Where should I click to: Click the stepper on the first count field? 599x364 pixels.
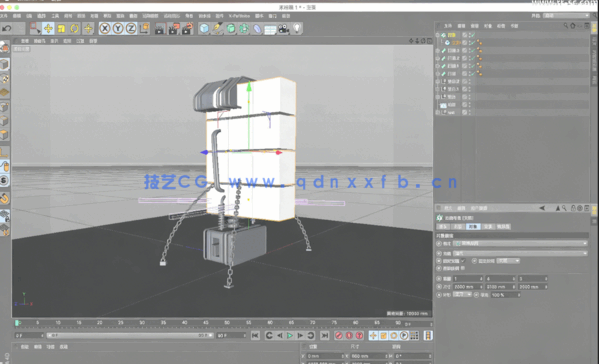click(481, 278)
